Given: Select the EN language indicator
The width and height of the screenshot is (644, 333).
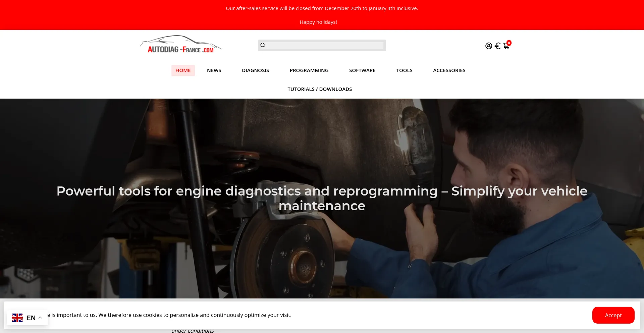Looking at the screenshot, I should (x=31, y=318).
